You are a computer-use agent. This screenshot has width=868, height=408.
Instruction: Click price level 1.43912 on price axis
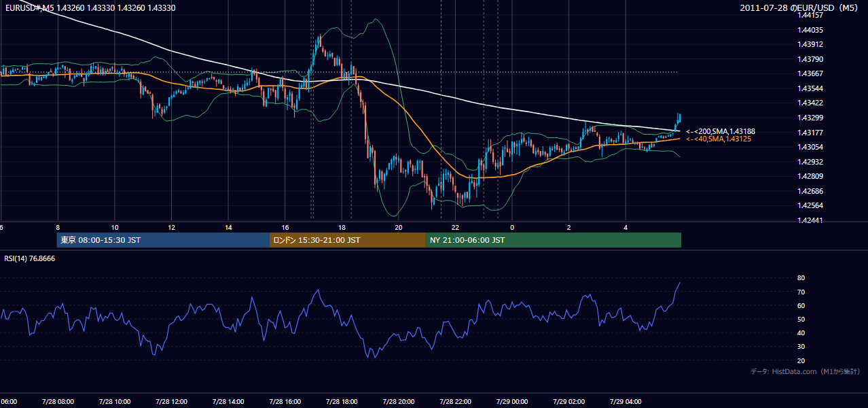810,44
